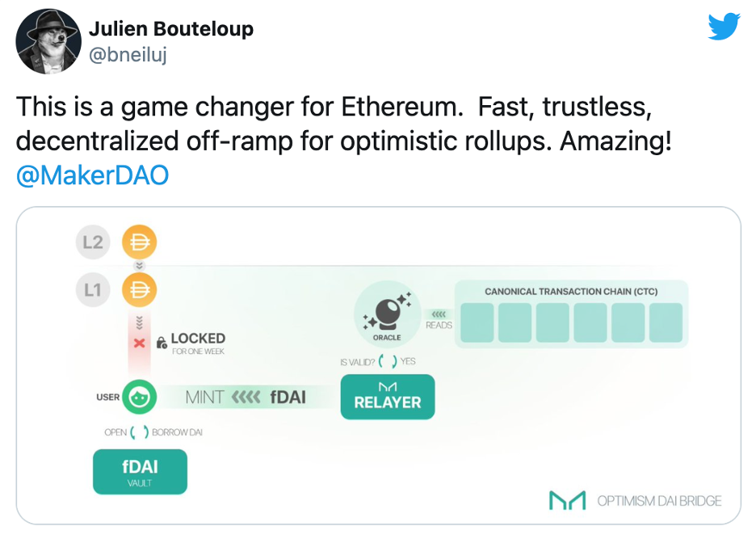The image size is (756, 535).
Task: Click the green USER face icon
Action: [x=140, y=397]
